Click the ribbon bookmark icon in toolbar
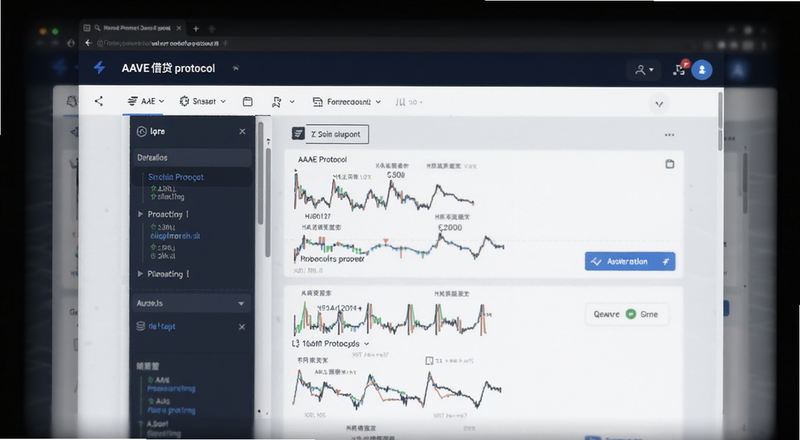The image size is (800, 440). pyautogui.click(x=277, y=102)
